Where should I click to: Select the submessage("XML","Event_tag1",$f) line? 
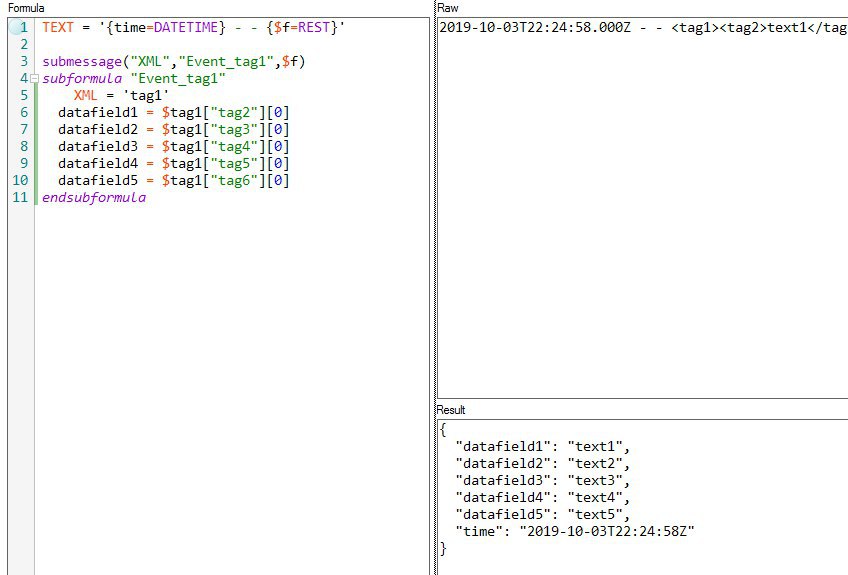tap(174, 61)
